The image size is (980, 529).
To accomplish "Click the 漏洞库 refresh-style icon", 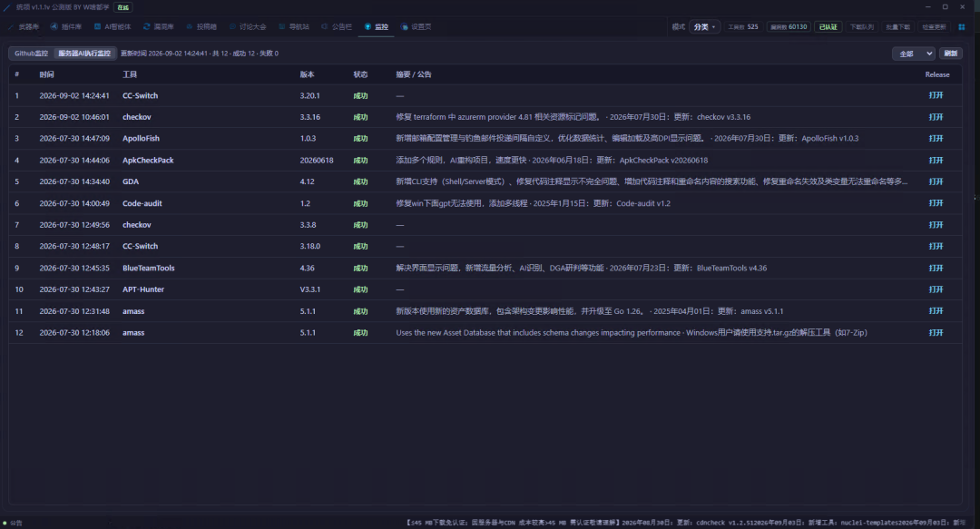I will [147, 27].
